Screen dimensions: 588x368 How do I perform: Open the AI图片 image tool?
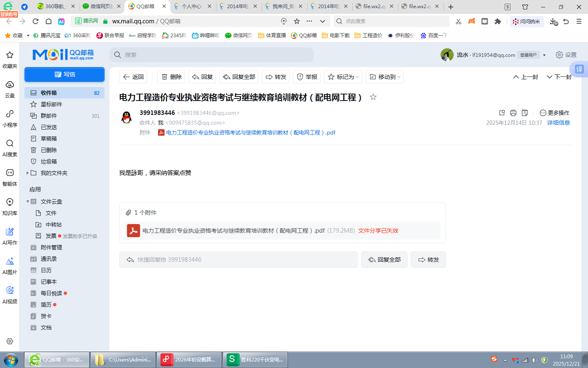(9, 265)
